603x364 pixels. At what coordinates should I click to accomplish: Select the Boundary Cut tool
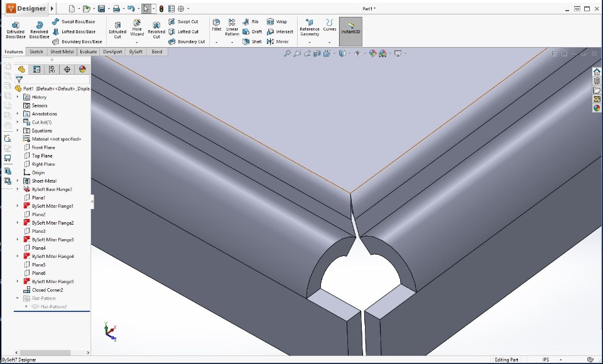[x=187, y=41]
